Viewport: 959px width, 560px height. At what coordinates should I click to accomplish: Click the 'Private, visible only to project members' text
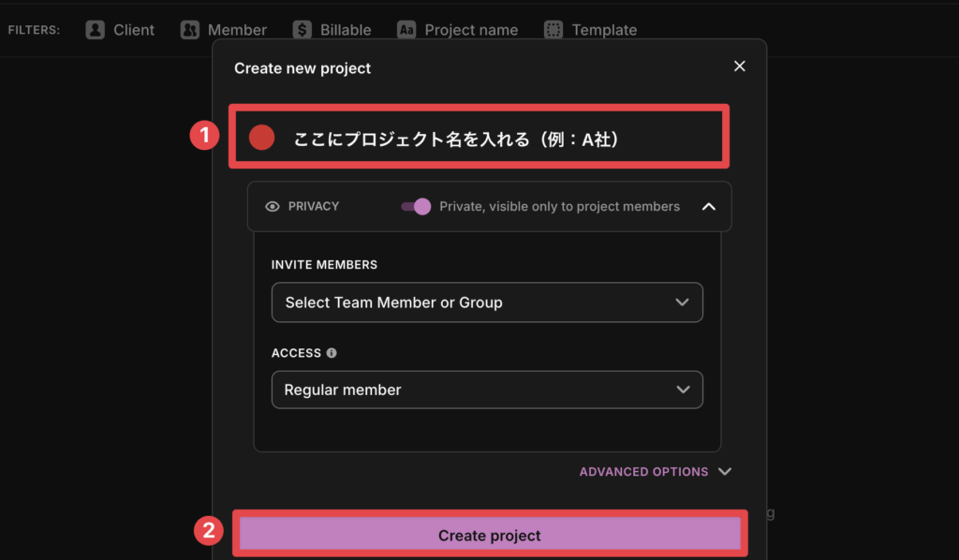point(559,206)
